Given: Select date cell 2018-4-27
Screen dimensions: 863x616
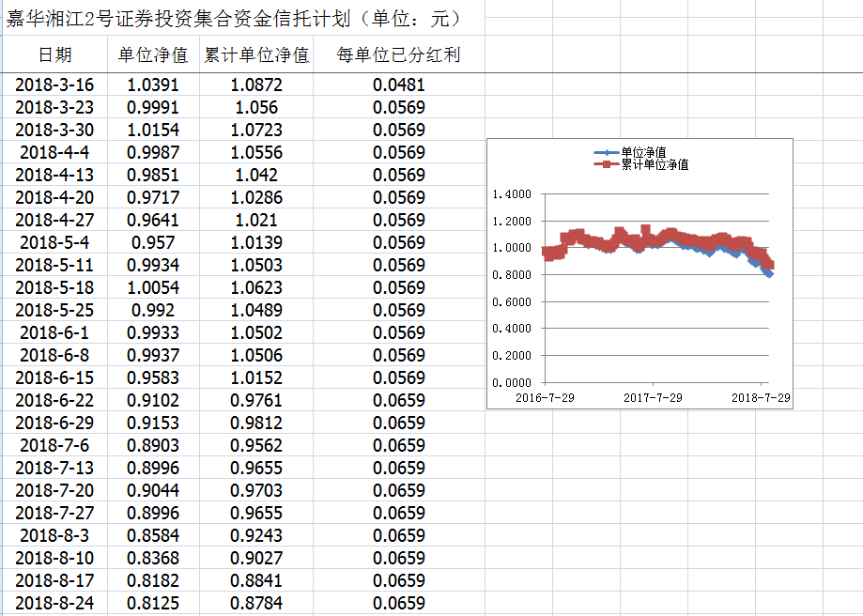Looking at the screenshot, I should (x=55, y=220).
